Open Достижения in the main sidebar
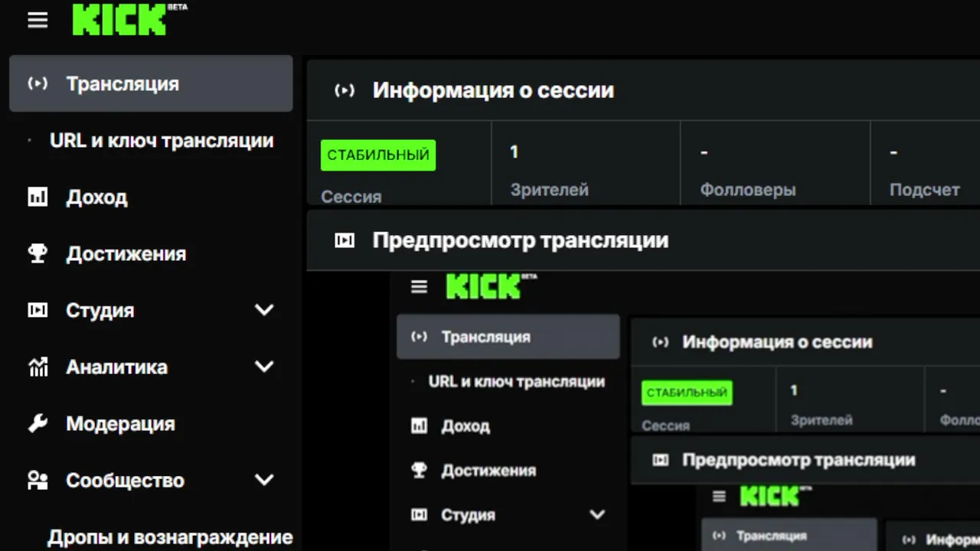This screenshot has height=551, width=980. coord(126,254)
